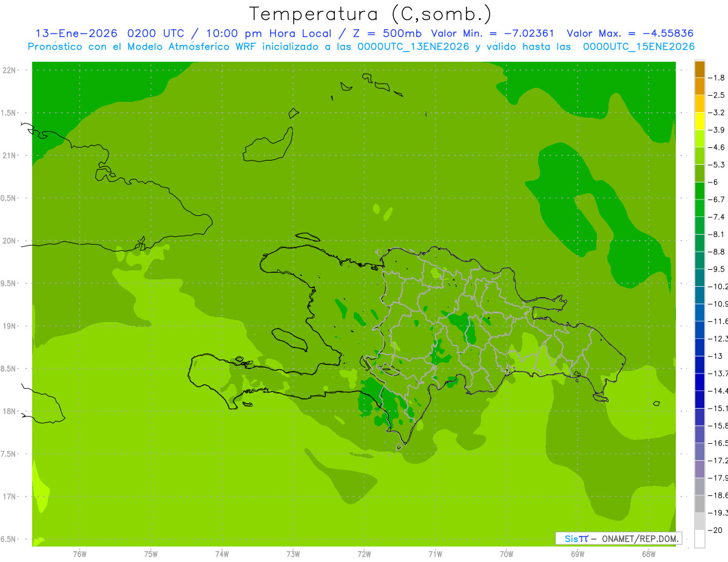Click the "-8.1" colorbar value
728x562 pixels.
pyautogui.click(x=716, y=234)
